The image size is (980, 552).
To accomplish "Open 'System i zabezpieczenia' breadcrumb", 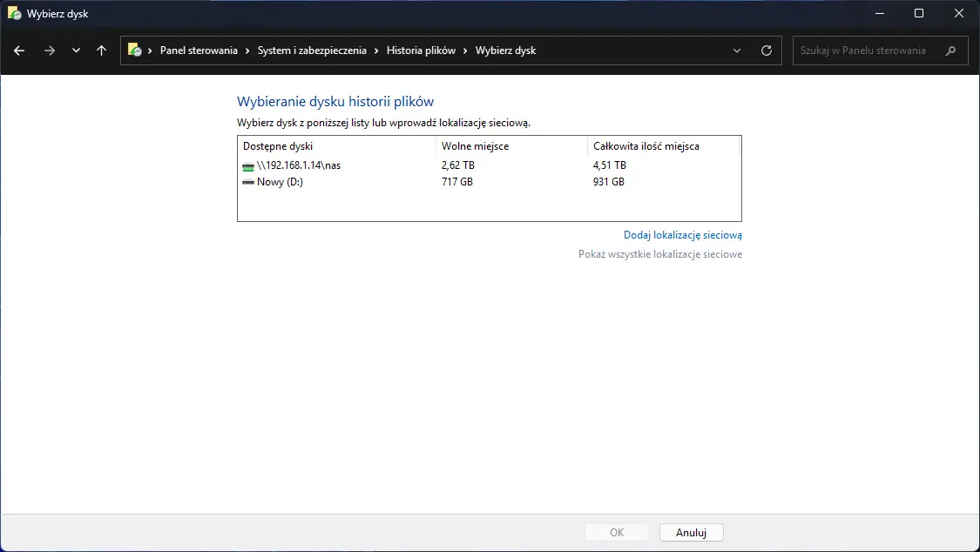I will click(312, 50).
